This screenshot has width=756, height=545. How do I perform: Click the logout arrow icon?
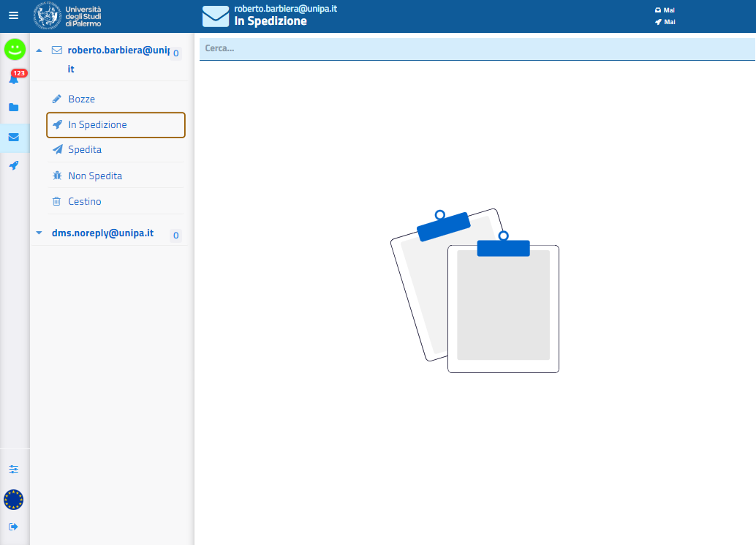click(14, 527)
